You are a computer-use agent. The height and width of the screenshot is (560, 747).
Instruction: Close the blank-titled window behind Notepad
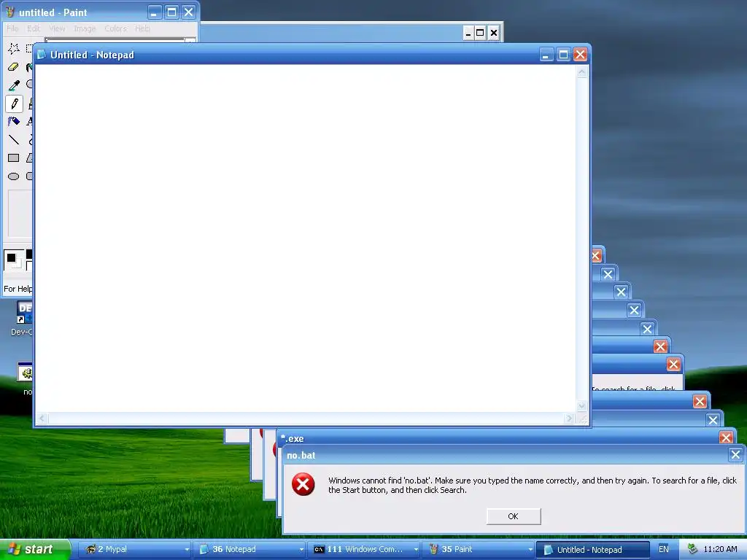494,33
